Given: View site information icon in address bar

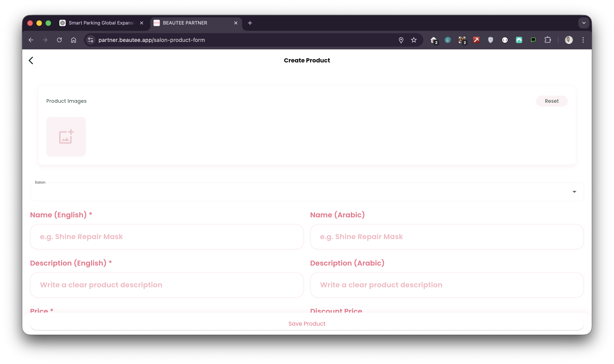Looking at the screenshot, I should tap(91, 40).
